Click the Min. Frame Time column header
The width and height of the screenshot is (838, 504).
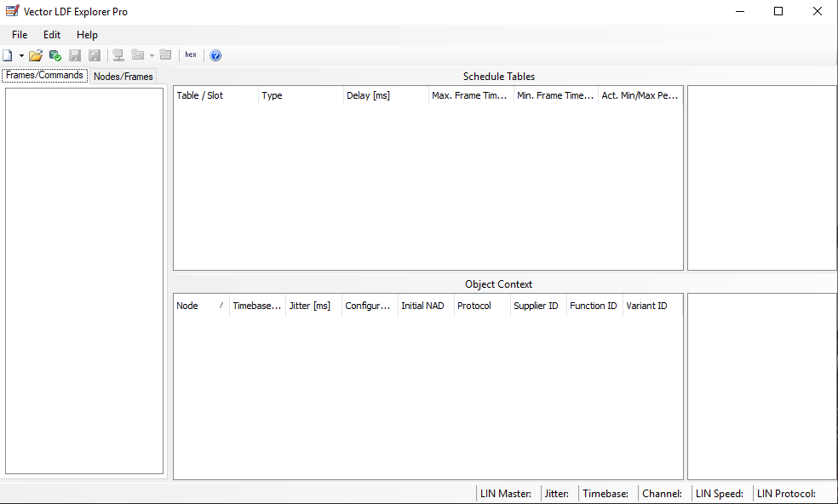click(x=556, y=95)
